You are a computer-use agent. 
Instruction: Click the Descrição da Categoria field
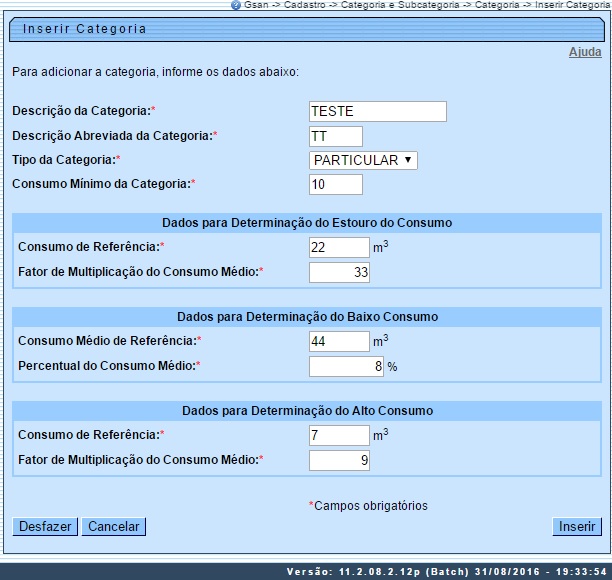(377, 112)
